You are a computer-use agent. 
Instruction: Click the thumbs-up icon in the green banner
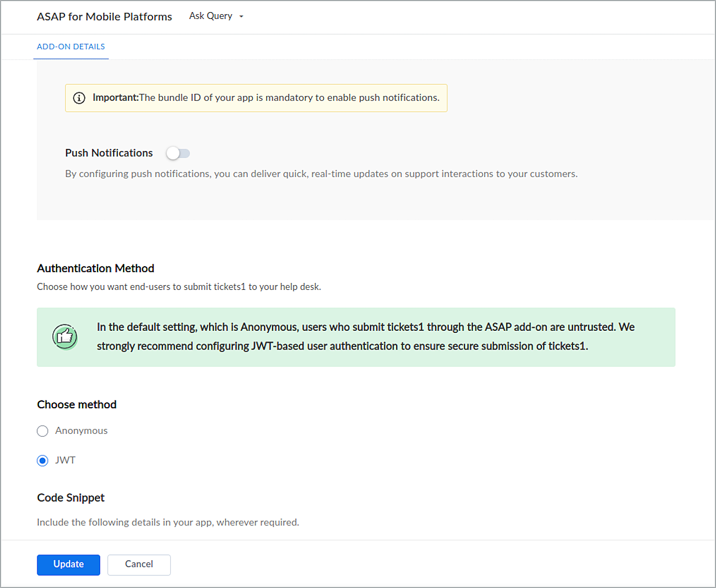tap(65, 336)
